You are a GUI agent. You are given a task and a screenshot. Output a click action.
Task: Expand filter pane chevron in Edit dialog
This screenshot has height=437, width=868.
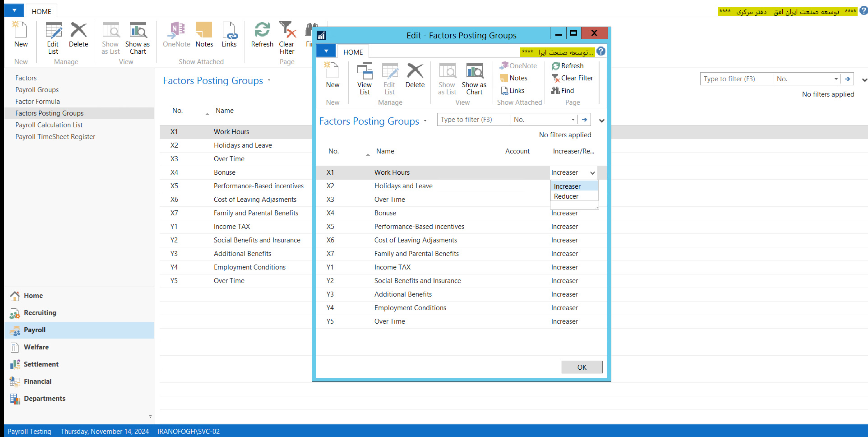(601, 121)
